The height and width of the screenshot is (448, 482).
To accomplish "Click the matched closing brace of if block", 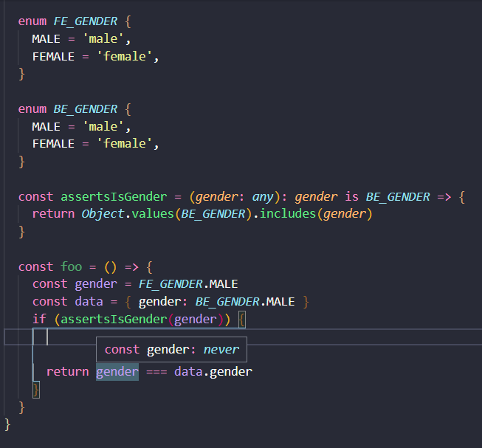I will pos(36,390).
